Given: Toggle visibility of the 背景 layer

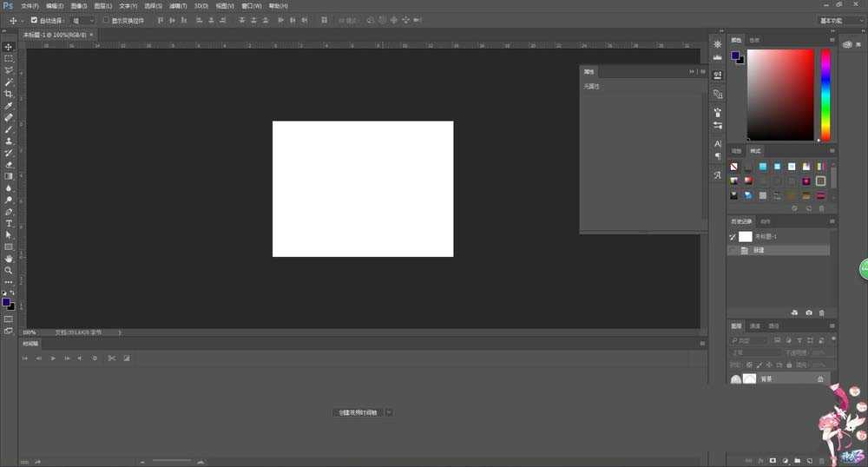Looking at the screenshot, I should 735,379.
